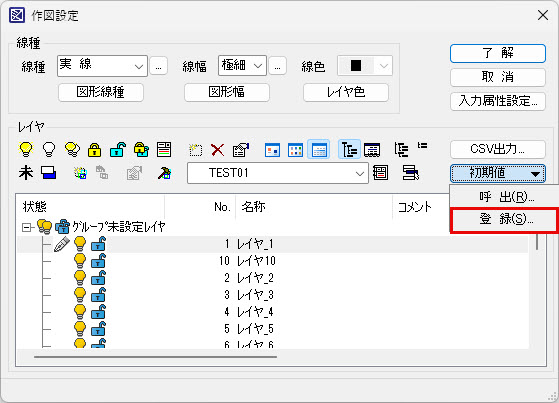Click the 了解 button

[x=498, y=53]
